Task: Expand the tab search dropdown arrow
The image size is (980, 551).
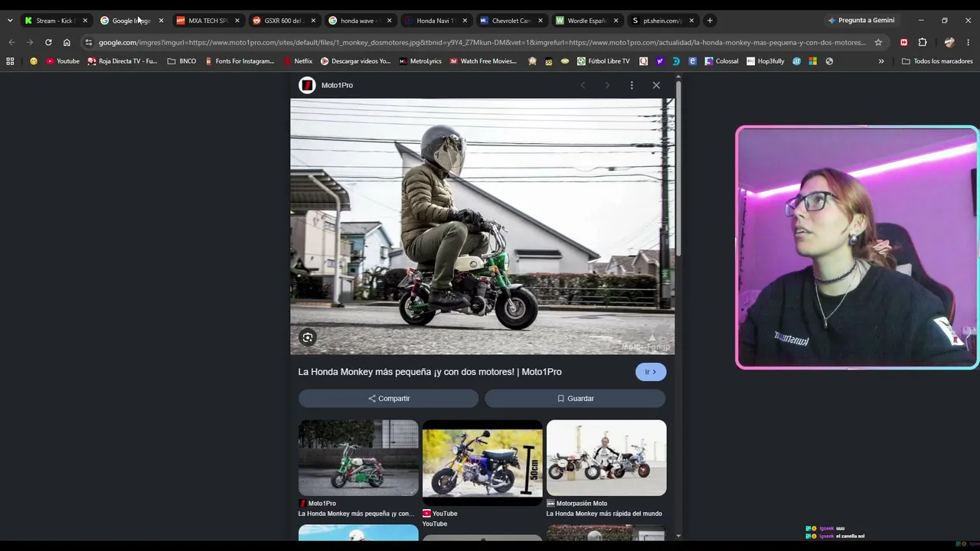Action: pyautogui.click(x=10, y=21)
